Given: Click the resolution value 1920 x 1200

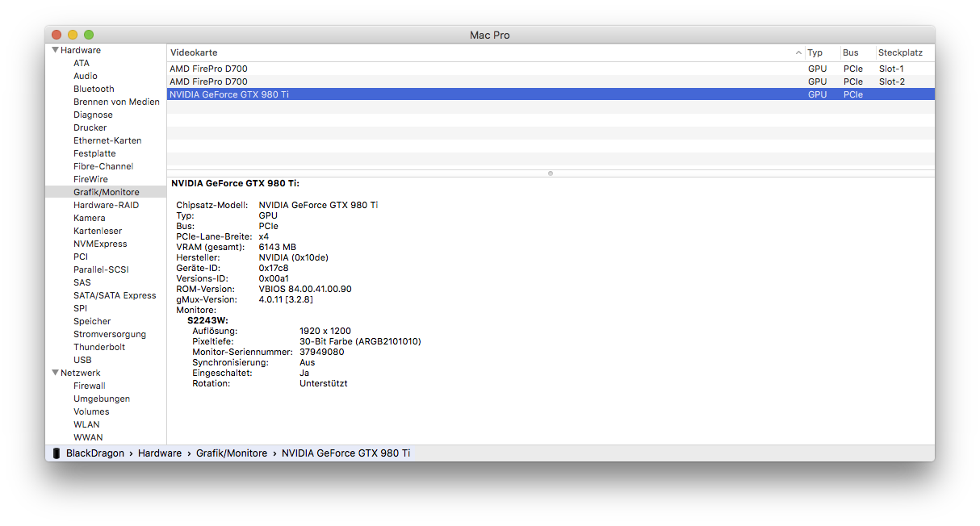Looking at the screenshot, I should 325,331.
